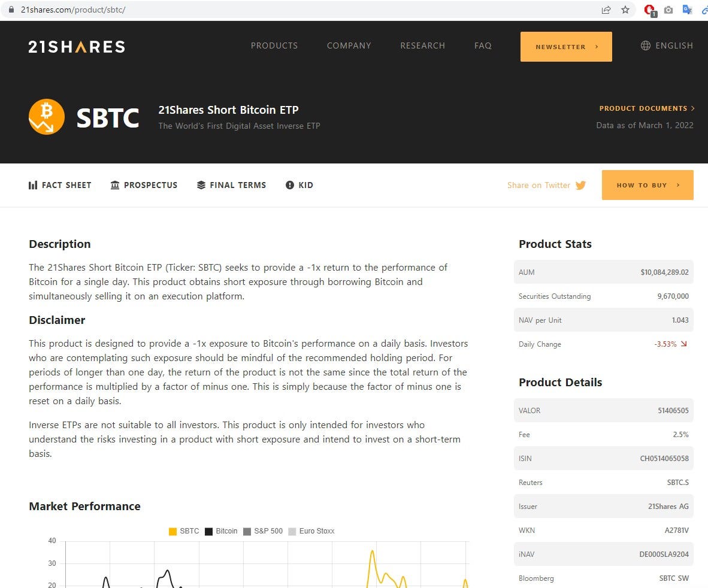The height and width of the screenshot is (588, 708).
Task: Click the chevron on How To Buy
Action: pyautogui.click(x=677, y=185)
